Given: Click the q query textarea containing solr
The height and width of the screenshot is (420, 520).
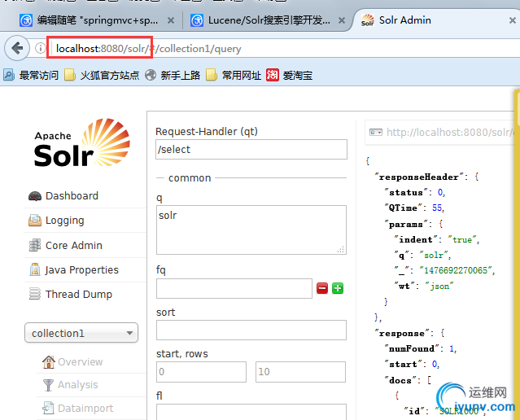Looking at the screenshot, I should (x=251, y=230).
